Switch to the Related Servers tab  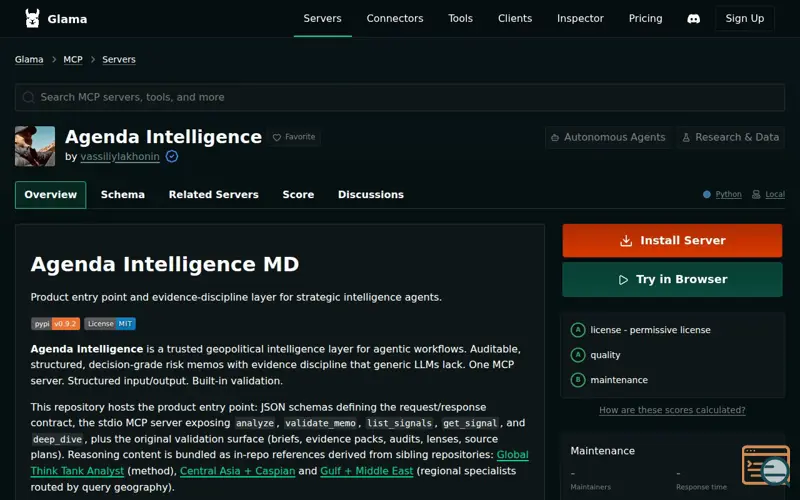coord(214,195)
